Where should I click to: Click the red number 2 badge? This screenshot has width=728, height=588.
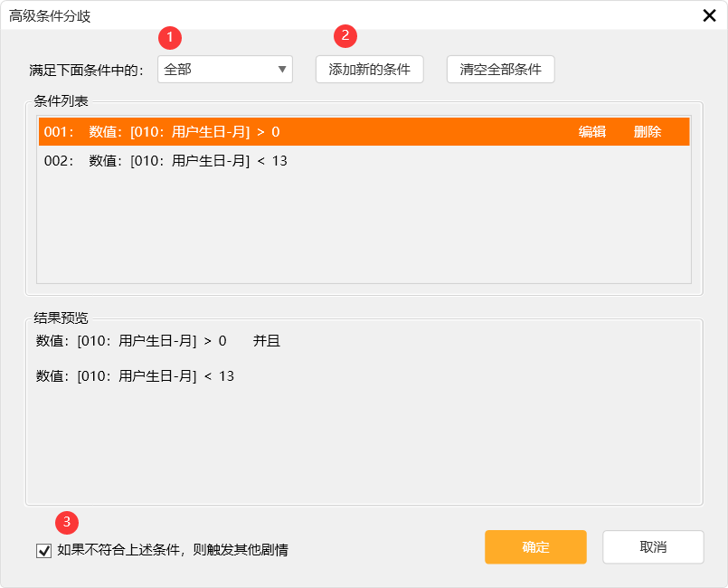(x=345, y=36)
